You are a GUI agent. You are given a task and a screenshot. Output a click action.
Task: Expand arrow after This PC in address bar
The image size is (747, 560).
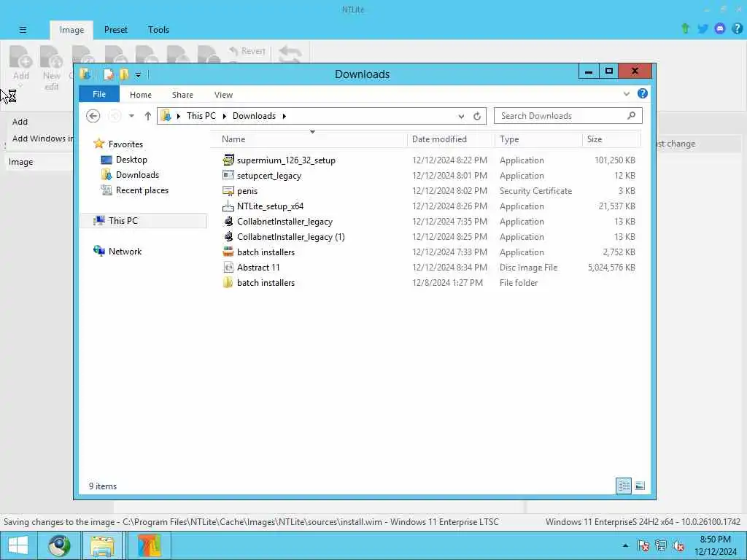click(224, 116)
